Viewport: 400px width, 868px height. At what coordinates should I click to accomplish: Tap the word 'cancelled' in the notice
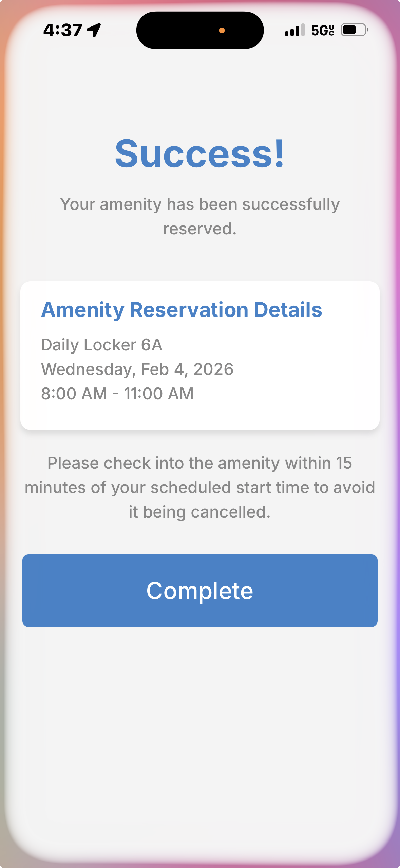click(230, 512)
